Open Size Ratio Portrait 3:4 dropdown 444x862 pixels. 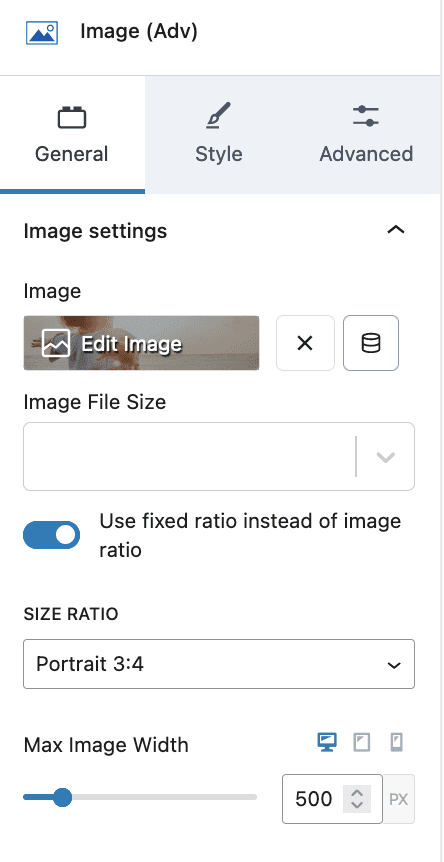pos(219,664)
